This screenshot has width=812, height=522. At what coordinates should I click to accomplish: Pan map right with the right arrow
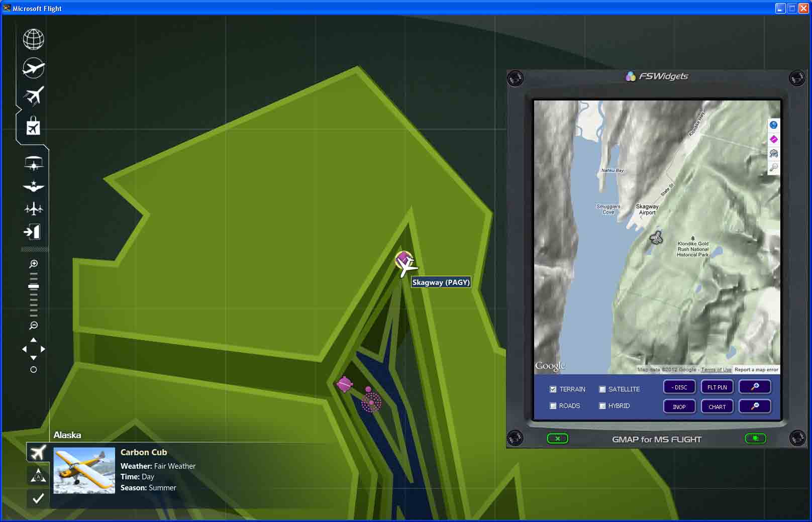point(43,349)
